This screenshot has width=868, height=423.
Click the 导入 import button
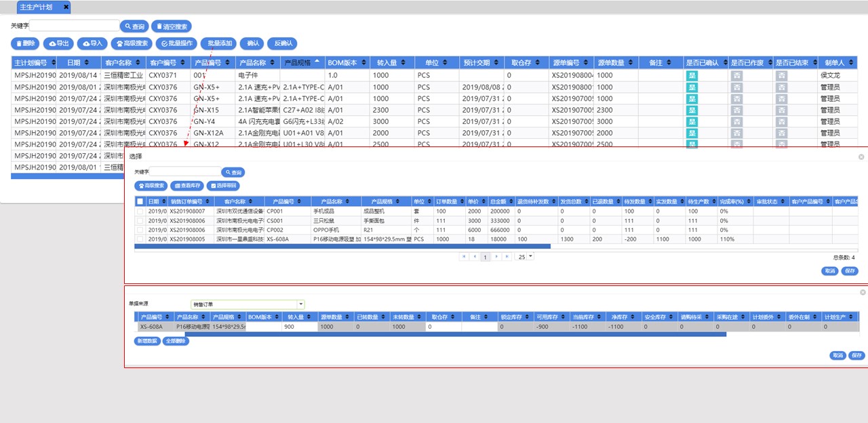[x=92, y=43]
